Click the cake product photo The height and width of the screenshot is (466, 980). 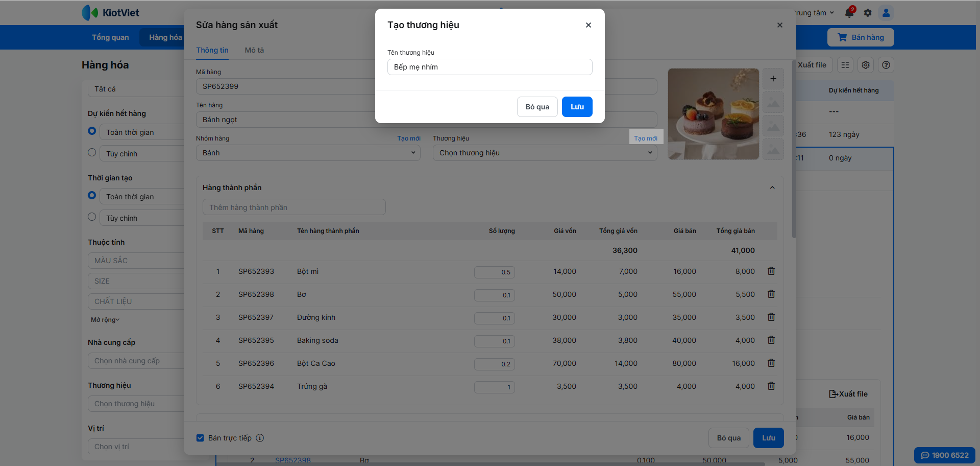(714, 114)
